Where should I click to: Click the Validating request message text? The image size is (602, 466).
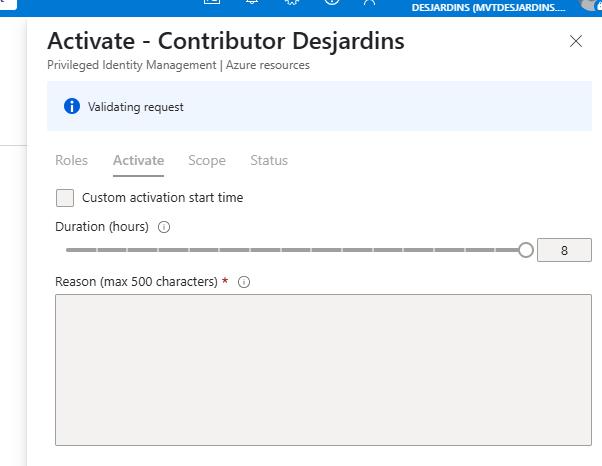pyautogui.click(x=136, y=107)
